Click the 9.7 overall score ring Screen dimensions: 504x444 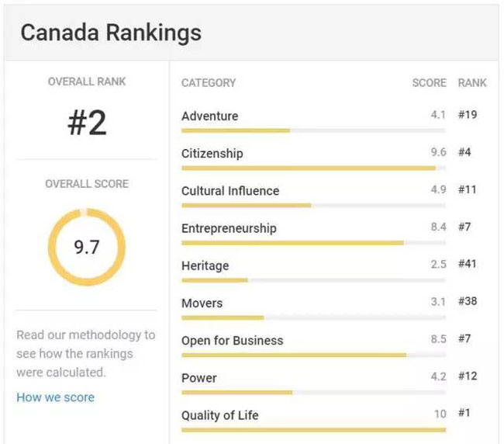point(86,248)
